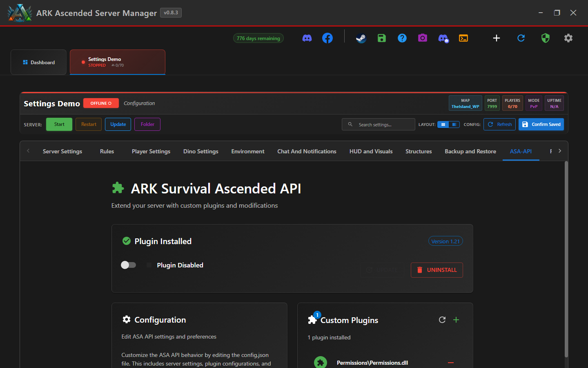
Task: Click the Permissions.dll plugin puzzle icon
Action: pyautogui.click(x=321, y=362)
